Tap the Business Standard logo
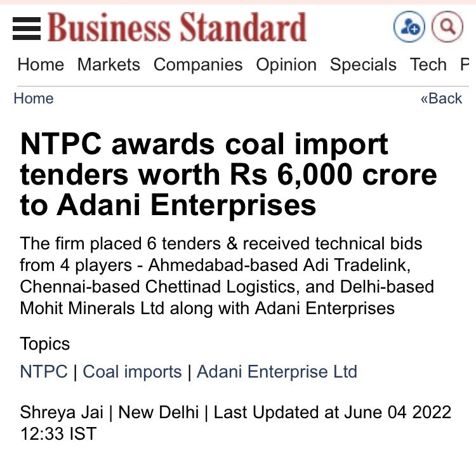The image size is (476, 455). (177, 27)
